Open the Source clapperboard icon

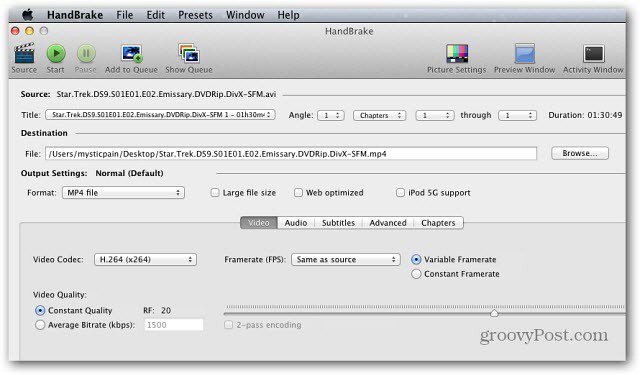coord(24,53)
